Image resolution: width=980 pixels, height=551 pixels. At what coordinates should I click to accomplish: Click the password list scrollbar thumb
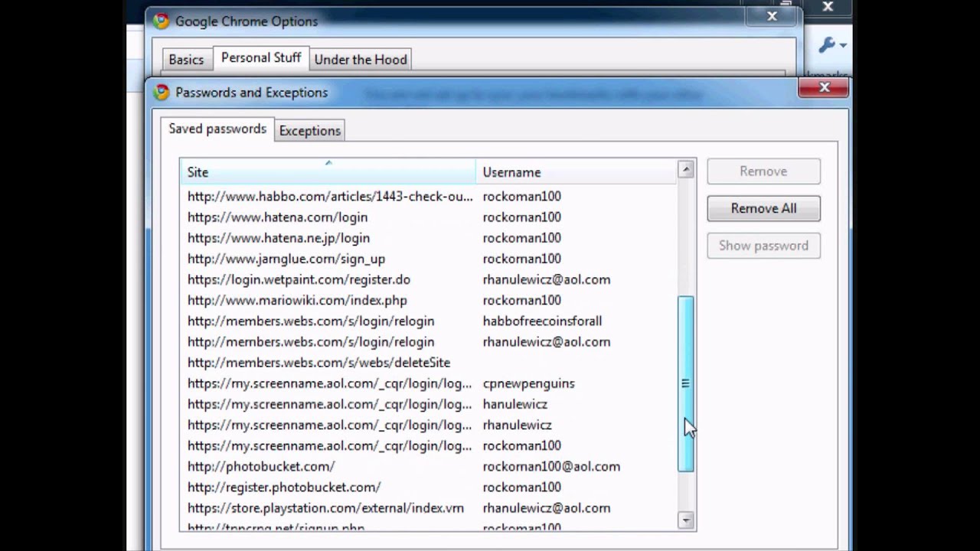pyautogui.click(x=686, y=384)
